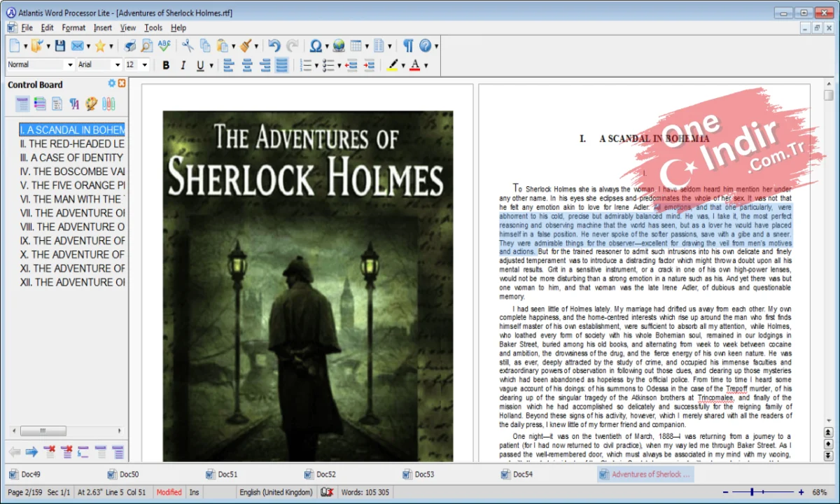Viewport: 840px width, 504px height.
Task: Decrease indent of the paragraph
Action: point(351,65)
